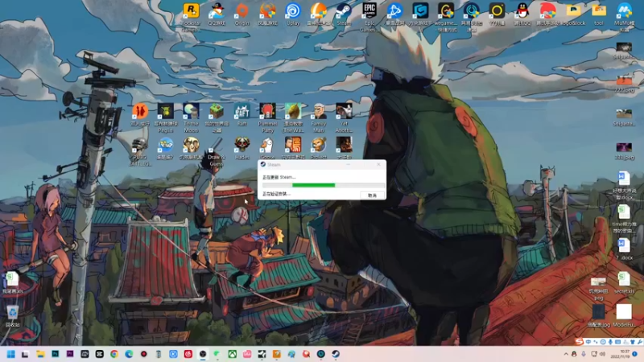Open the Xbox app from the taskbar
Screen dimensions: 644x362
pos(233,354)
